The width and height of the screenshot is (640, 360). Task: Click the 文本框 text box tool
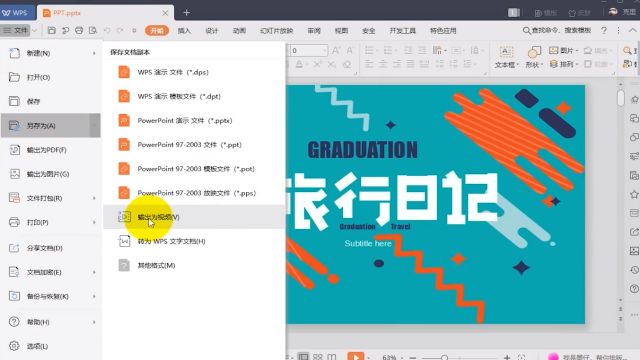coord(507,57)
